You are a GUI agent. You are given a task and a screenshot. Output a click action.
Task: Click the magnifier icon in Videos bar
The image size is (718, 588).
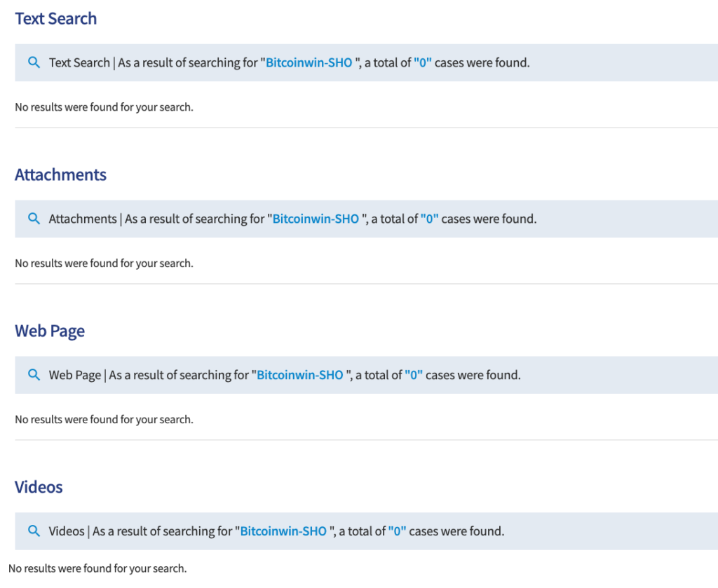[34, 531]
